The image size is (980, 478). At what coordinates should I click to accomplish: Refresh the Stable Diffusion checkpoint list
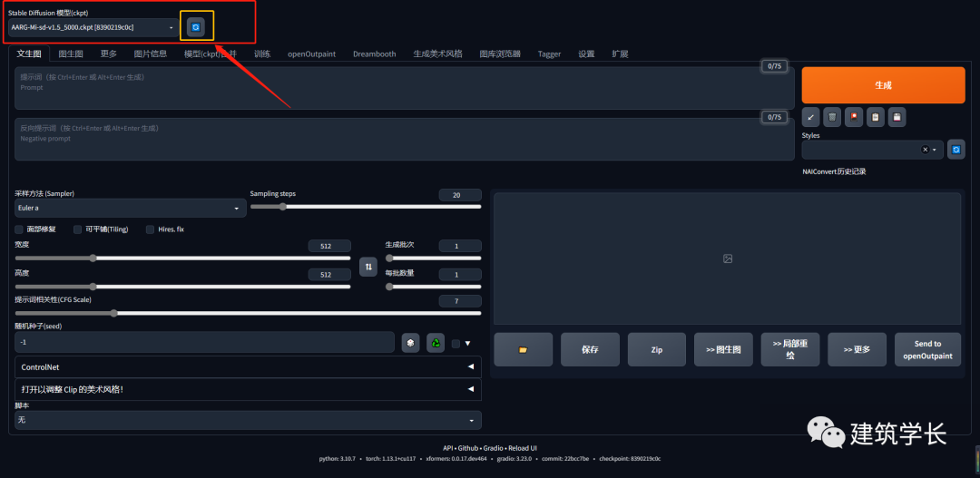coord(196,27)
